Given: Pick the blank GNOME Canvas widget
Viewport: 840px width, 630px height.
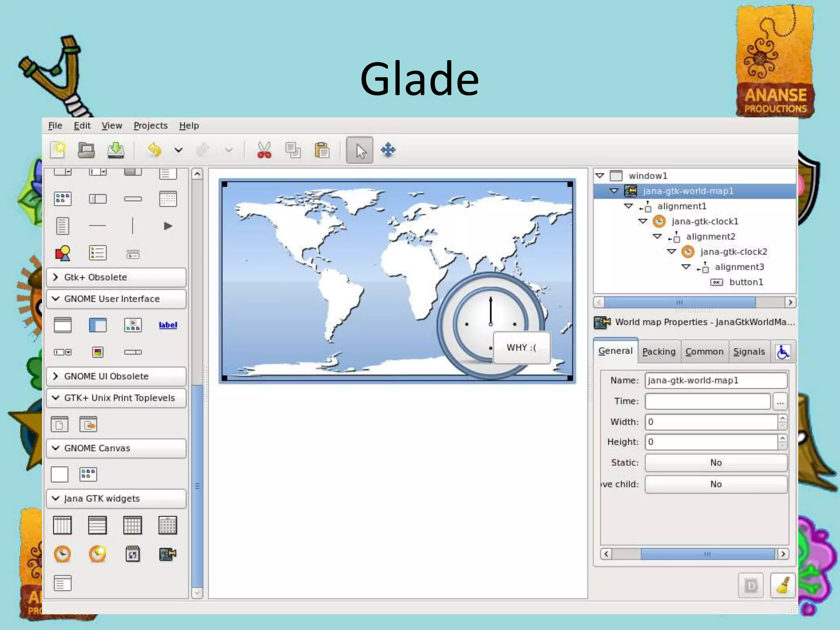Looking at the screenshot, I should click(59, 475).
